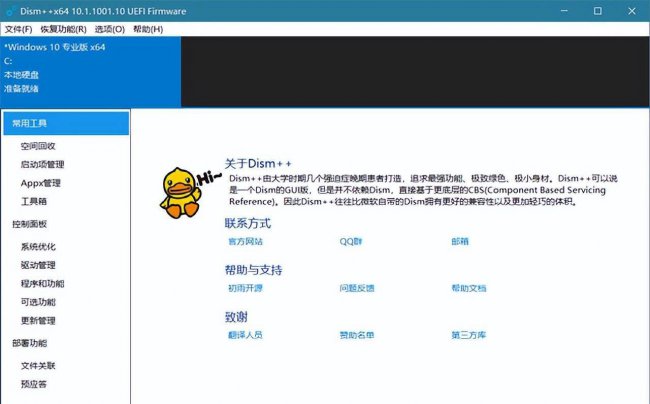The width and height of the screenshot is (650, 404).
Task: Minimize the Dism++ window
Action: coord(564,11)
